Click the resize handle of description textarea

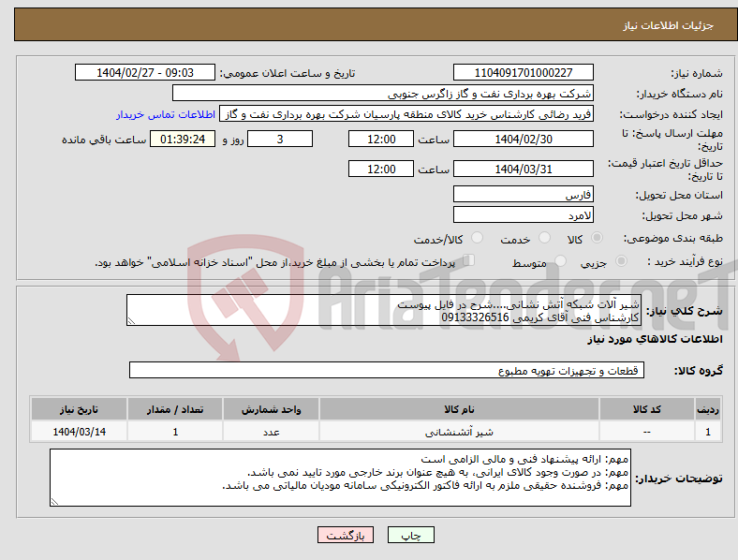(131, 321)
